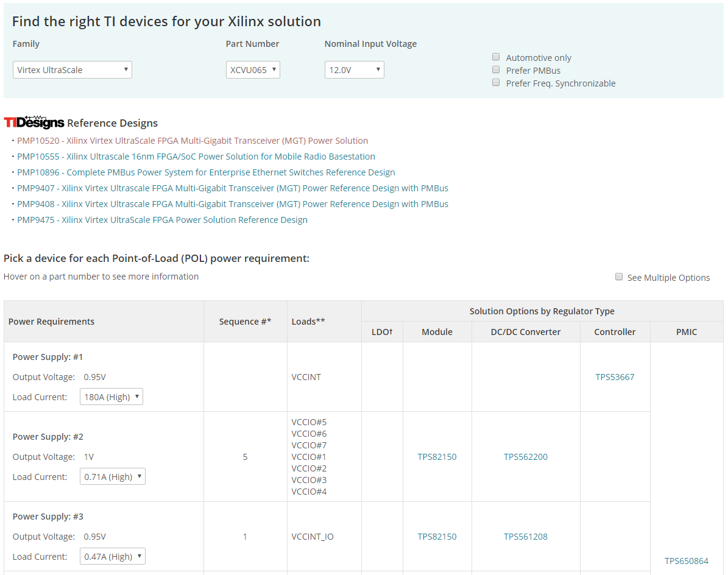Change the 180A (High) load current

coord(111,397)
